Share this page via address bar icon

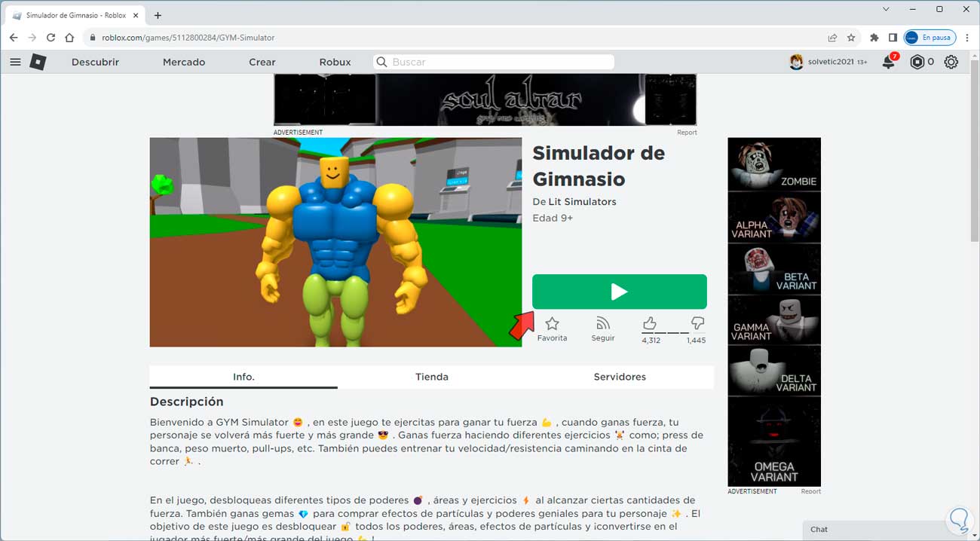coord(832,38)
